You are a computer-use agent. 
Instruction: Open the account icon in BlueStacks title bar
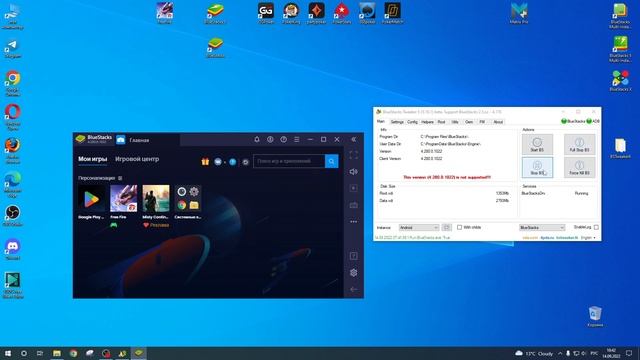(270, 140)
